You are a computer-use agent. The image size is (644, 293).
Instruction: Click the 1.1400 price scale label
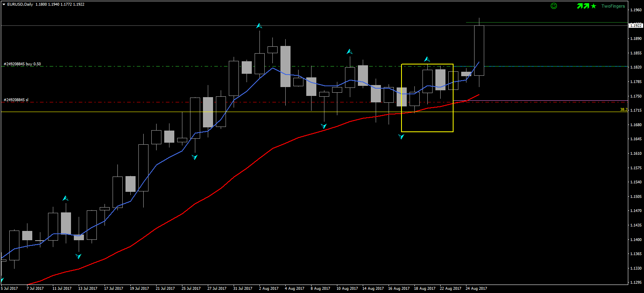[x=636, y=240]
